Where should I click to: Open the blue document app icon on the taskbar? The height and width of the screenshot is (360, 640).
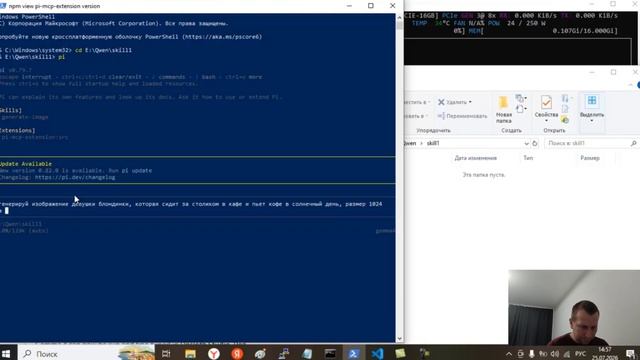pyautogui.click(x=307, y=353)
